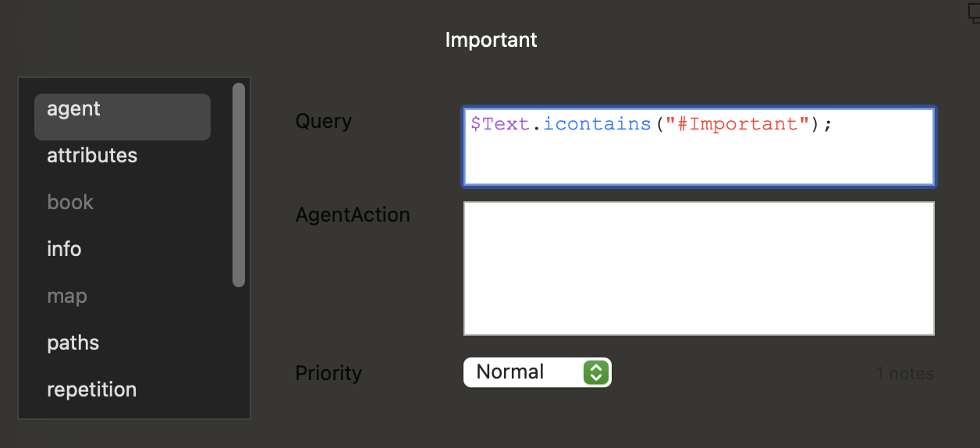Click the Query field label
This screenshot has height=448, width=980.
click(x=323, y=122)
